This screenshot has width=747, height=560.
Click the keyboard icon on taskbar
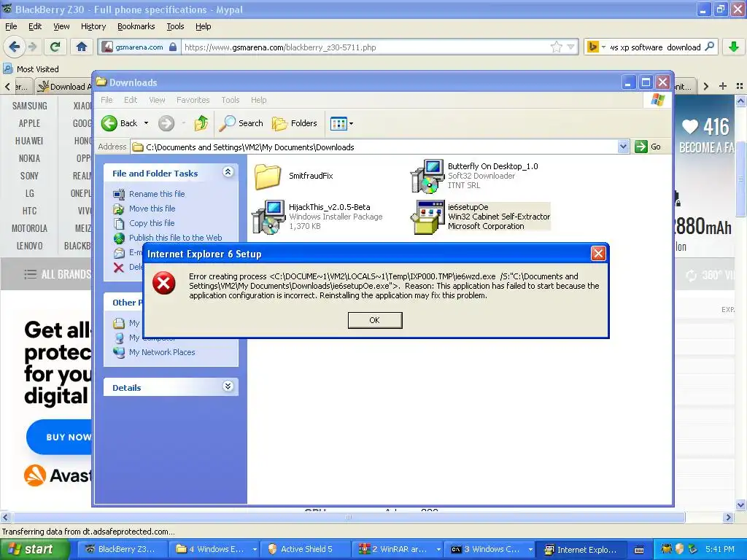639,550
